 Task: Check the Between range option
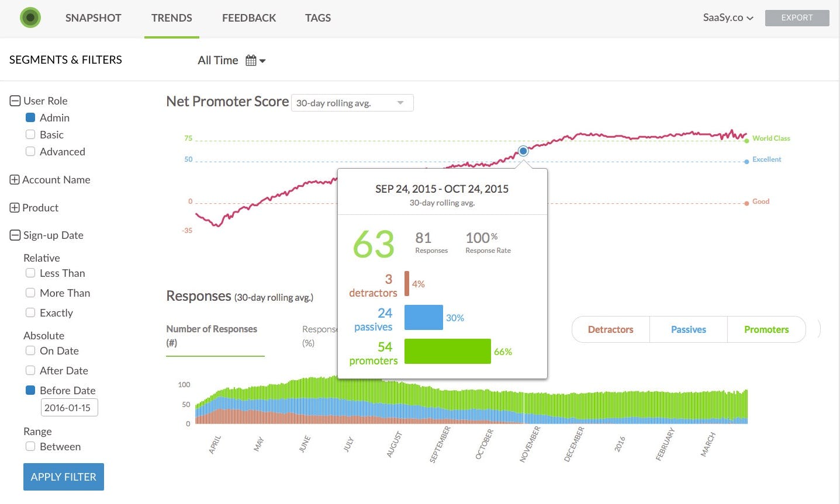coord(30,446)
